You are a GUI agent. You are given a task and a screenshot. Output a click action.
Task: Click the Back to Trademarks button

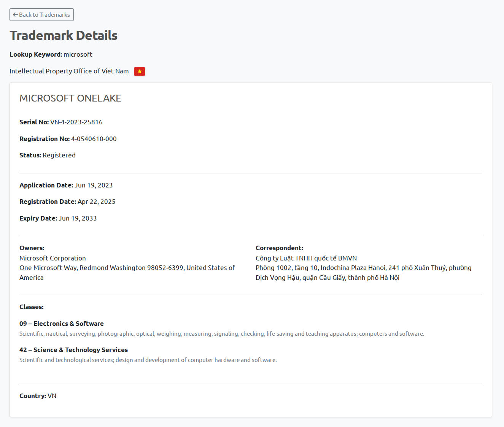[41, 15]
